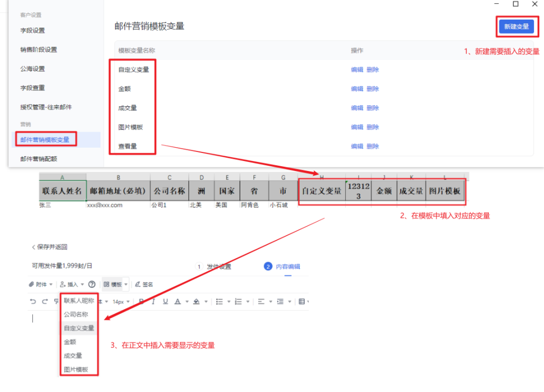Select 自定义变量 from the insert menu
Viewport: 544px width, 392px height.
tap(79, 328)
